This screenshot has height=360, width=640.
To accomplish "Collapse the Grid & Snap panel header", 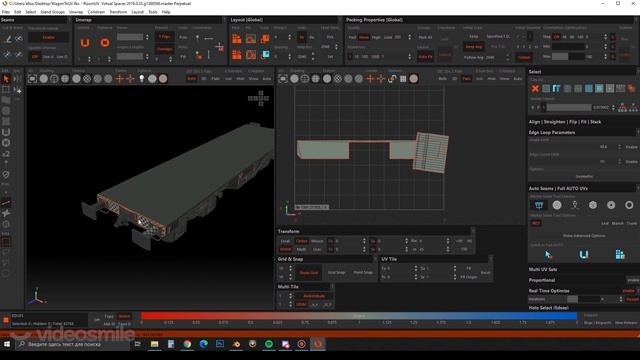I will click(x=290, y=259).
